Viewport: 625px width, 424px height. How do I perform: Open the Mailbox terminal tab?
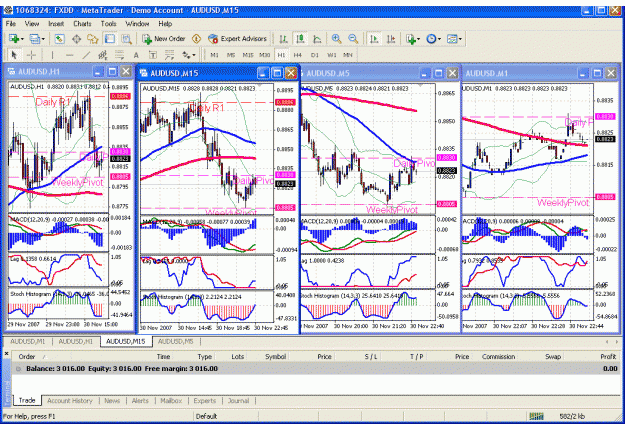[171, 401]
